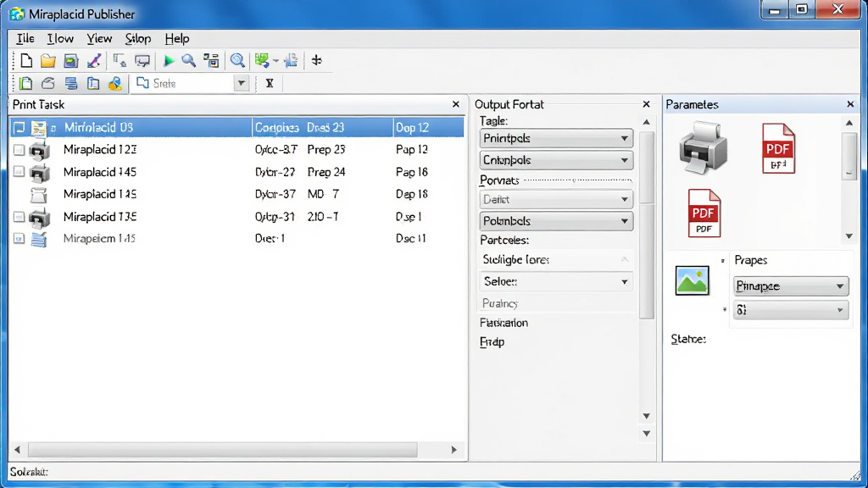Click the gray curved eraser icon
Image resolution: width=868 pixels, height=488 pixels.
(48, 84)
